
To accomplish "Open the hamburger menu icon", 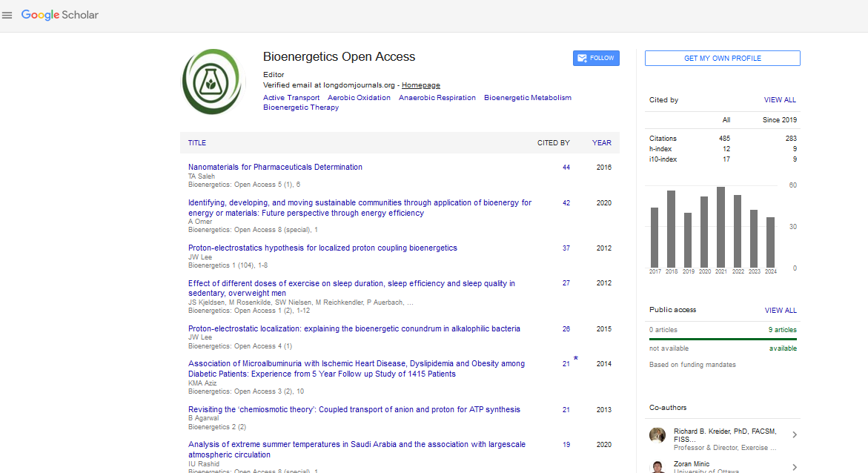I will tap(7, 16).
